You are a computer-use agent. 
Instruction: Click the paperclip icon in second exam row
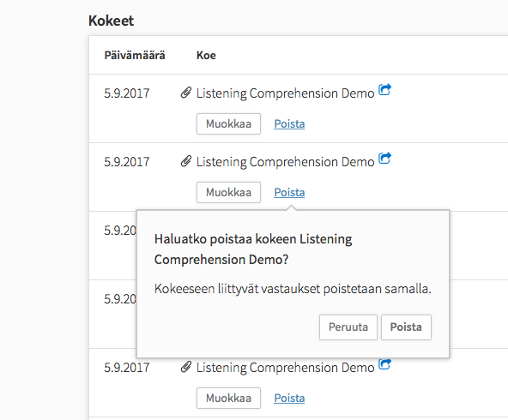[186, 161]
